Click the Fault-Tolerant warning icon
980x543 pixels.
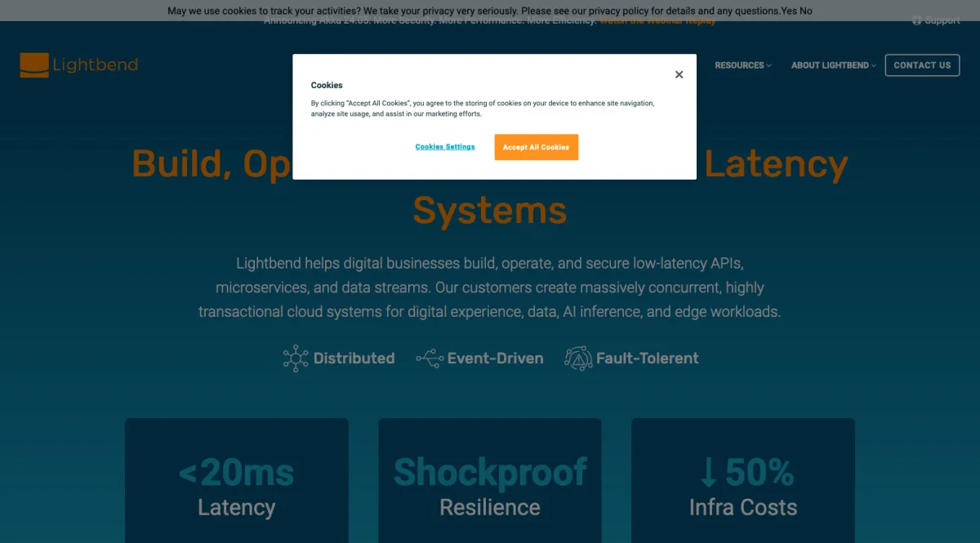click(578, 358)
